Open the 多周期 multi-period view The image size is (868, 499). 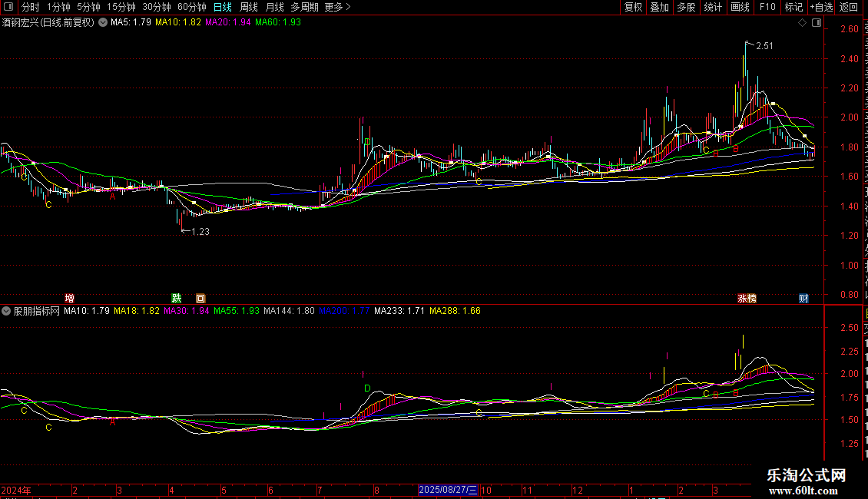pos(304,7)
